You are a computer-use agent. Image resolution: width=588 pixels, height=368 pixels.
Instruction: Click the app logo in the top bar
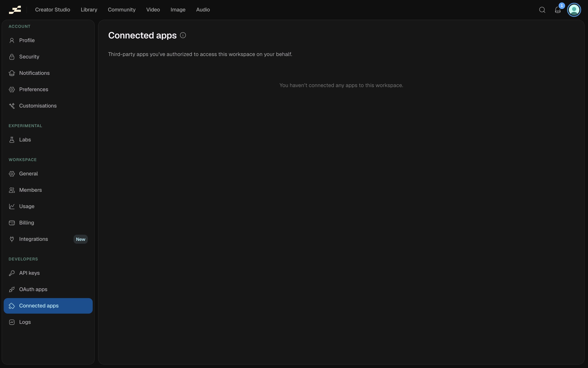pyautogui.click(x=15, y=10)
